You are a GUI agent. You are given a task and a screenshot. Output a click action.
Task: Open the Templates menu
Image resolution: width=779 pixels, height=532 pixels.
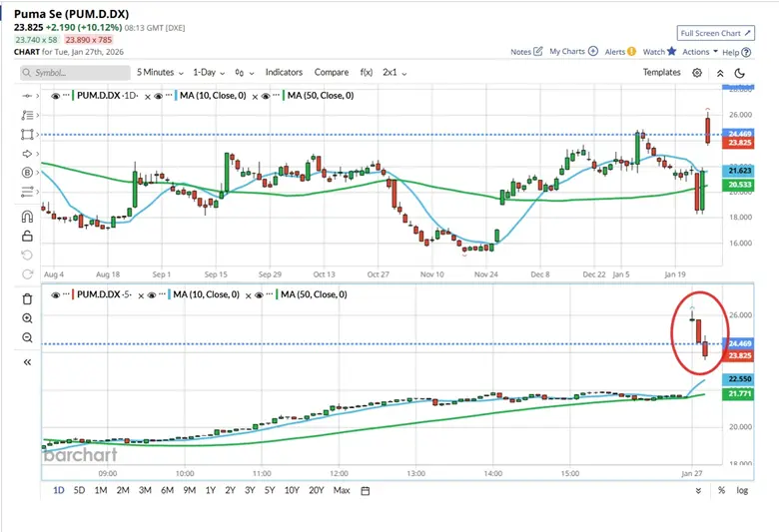[661, 72]
